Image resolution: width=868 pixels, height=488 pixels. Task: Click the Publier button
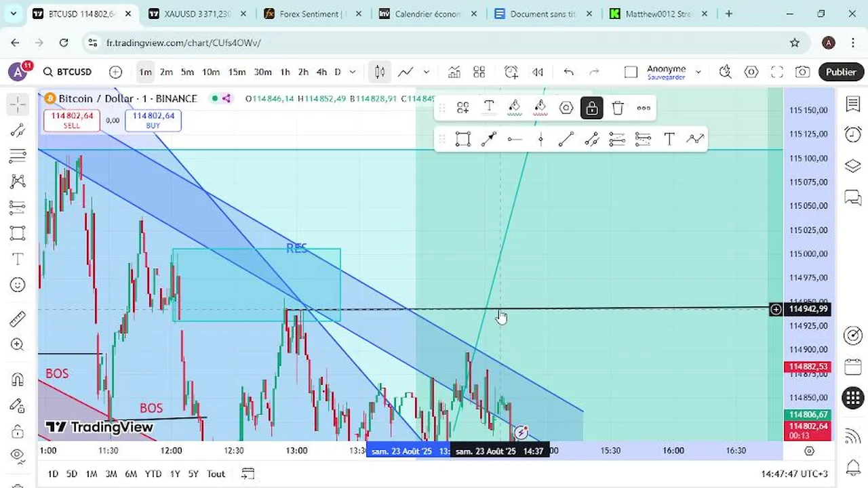pos(841,72)
